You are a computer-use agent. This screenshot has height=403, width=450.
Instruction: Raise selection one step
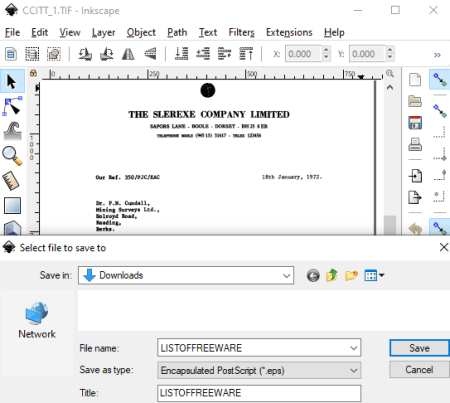(224, 54)
